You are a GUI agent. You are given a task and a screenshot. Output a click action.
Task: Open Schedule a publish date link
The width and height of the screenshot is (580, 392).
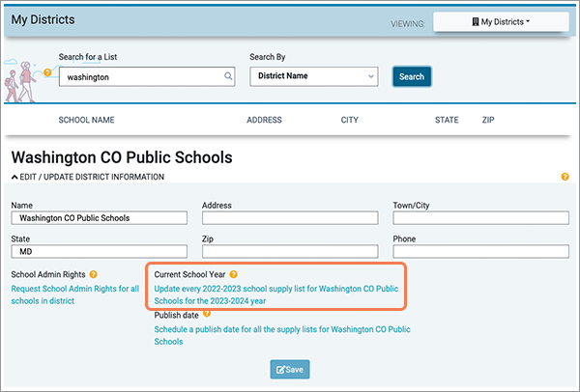tap(282, 335)
